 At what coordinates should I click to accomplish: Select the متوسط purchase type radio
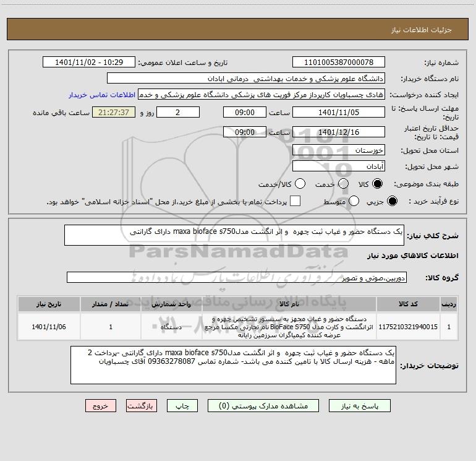(x=354, y=201)
